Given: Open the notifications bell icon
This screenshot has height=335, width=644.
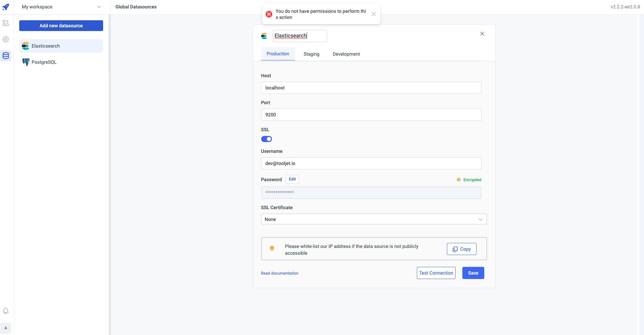Looking at the screenshot, I should pyautogui.click(x=6, y=311).
